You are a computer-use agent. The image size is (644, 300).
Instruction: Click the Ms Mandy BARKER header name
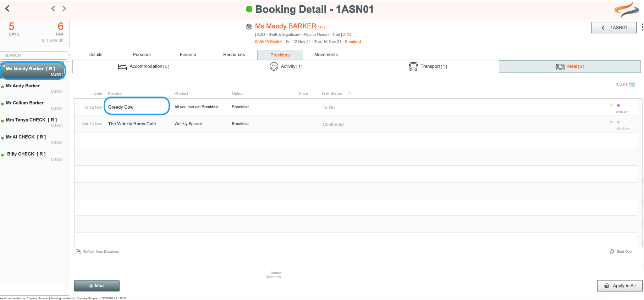(286, 26)
